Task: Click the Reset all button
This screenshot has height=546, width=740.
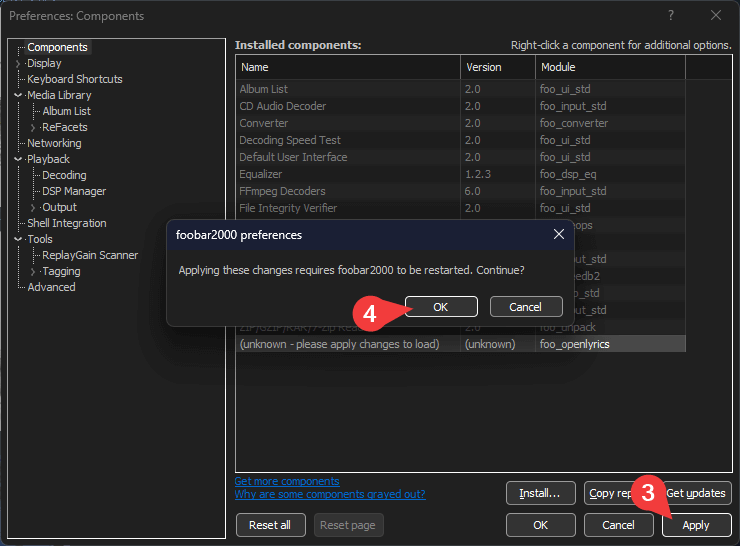Action: 270,525
